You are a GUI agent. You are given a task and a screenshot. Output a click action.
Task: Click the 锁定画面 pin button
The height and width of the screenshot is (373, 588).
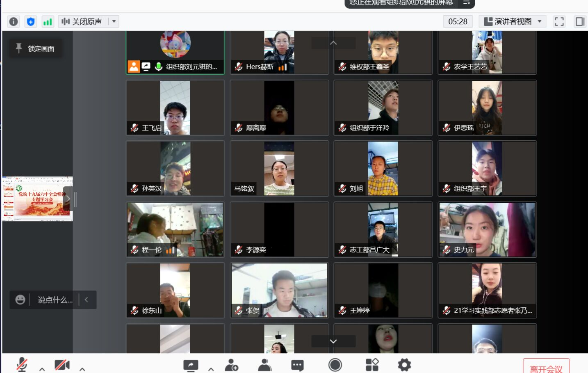36,48
